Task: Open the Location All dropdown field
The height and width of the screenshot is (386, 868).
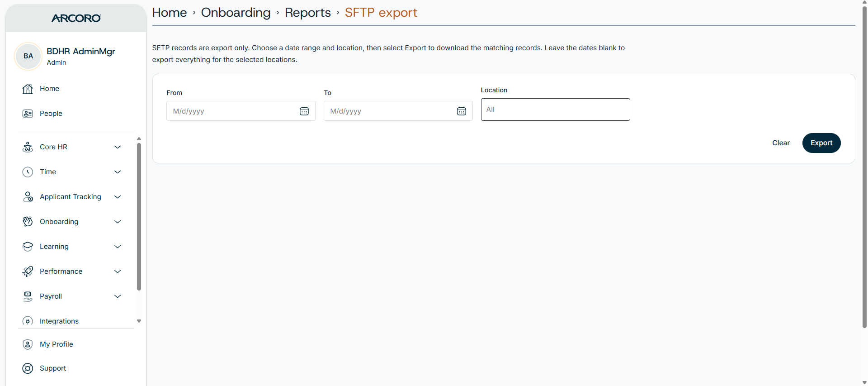Action: (x=555, y=110)
